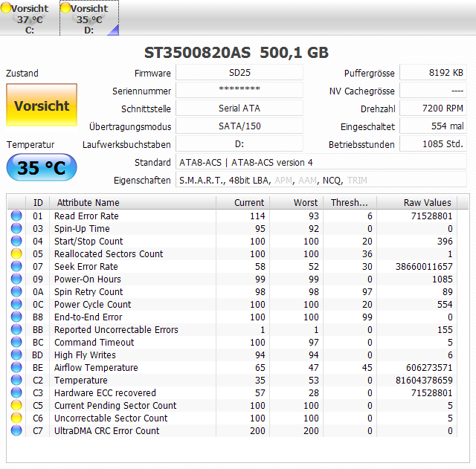Click the Puffergrösse field showing 8192 KB
Screen dimensions: 476x469
[x=433, y=73]
